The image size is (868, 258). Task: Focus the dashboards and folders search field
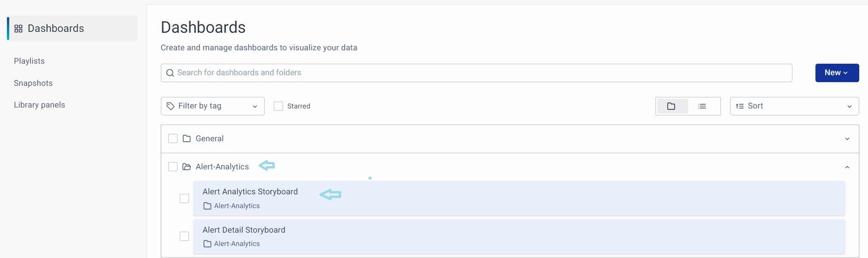tap(479, 73)
